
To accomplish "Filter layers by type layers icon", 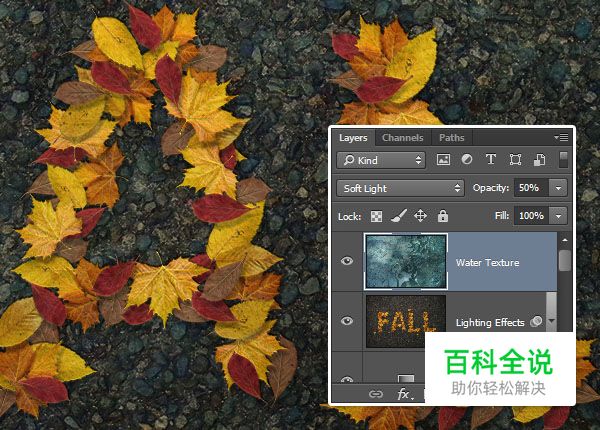I will [491, 159].
